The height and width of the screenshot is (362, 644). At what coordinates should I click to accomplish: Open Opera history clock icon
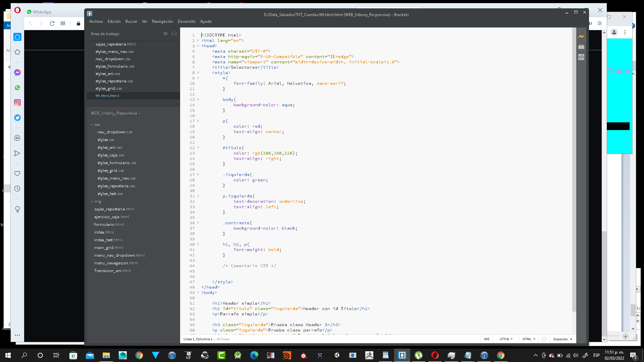[x=17, y=189]
